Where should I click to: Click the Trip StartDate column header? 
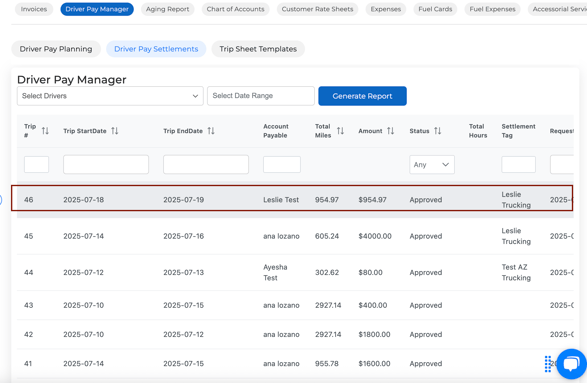tap(85, 131)
